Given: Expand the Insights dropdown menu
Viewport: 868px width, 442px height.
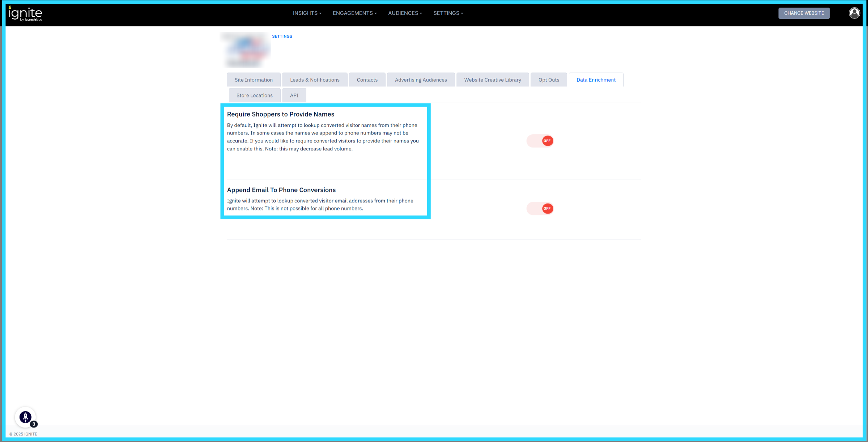Looking at the screenshot, I should [307, 13].
